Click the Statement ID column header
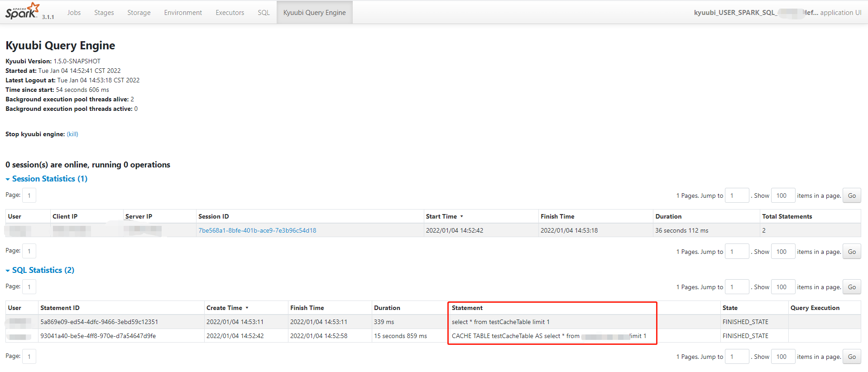868x372 pixels. point(60,308)
